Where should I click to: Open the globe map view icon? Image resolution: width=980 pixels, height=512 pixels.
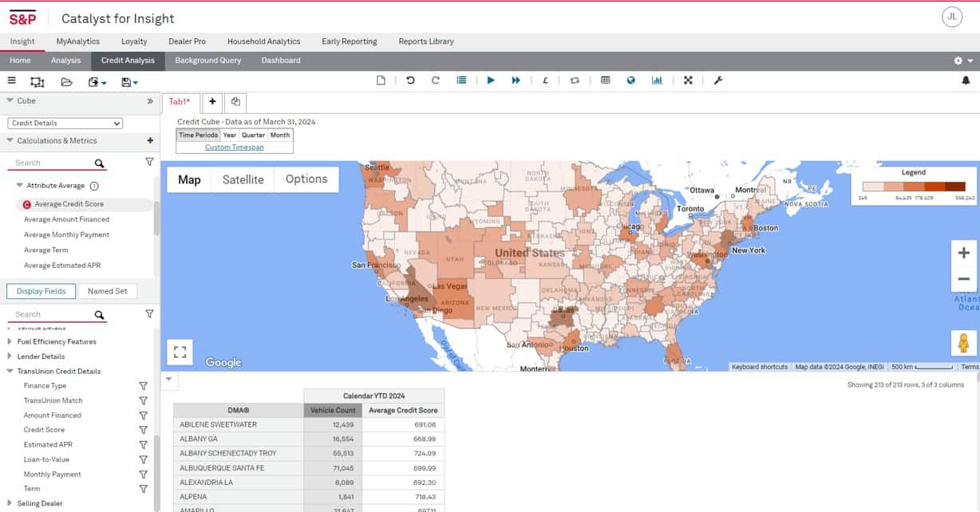[630, 81]
